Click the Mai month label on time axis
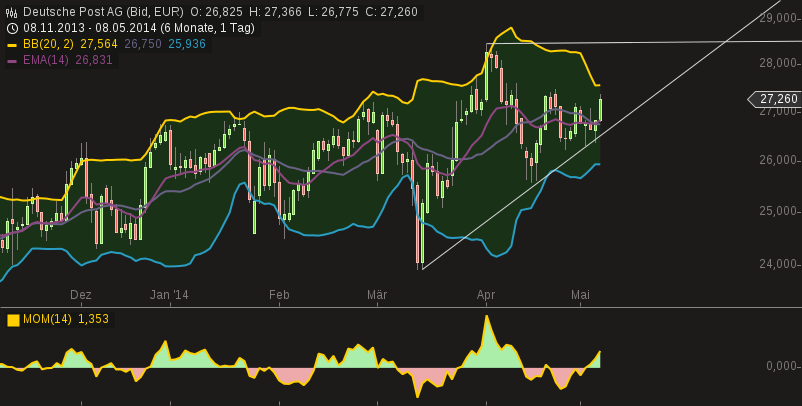The height and width of the screenshot is (406, 802). pyautogui.click(x=581, y=295)
